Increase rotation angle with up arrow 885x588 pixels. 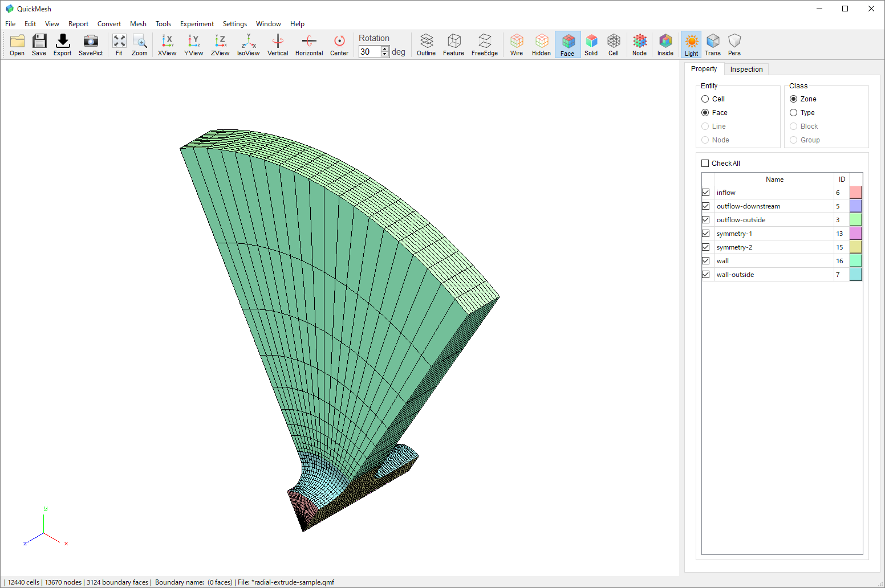click(385, 49)
